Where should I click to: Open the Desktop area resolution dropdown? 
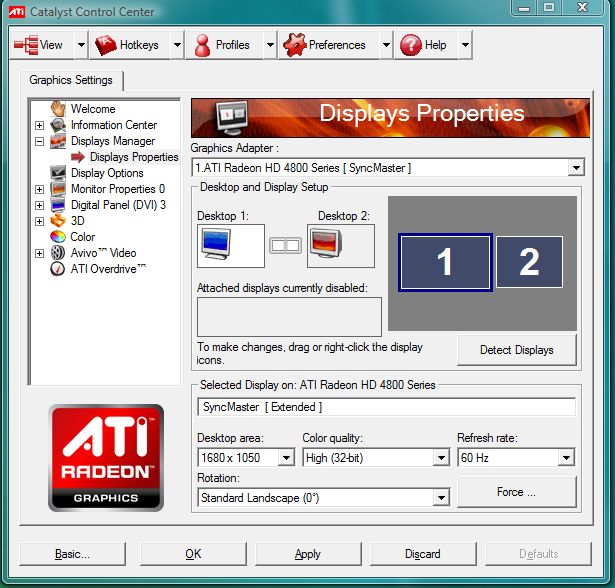(286, 458)
